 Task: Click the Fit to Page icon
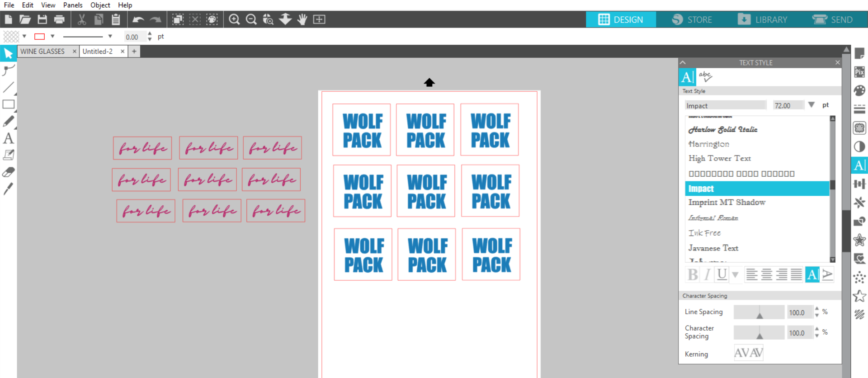click(319, 19)
